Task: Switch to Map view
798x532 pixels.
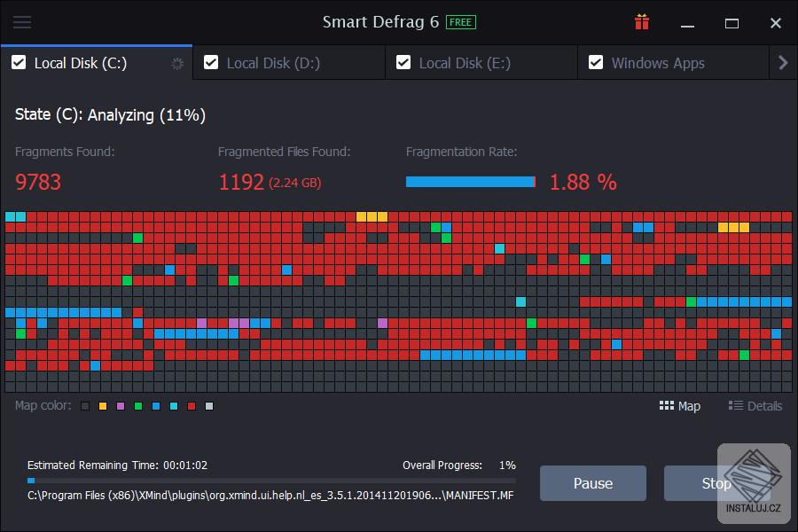Action: coord(680,406)
